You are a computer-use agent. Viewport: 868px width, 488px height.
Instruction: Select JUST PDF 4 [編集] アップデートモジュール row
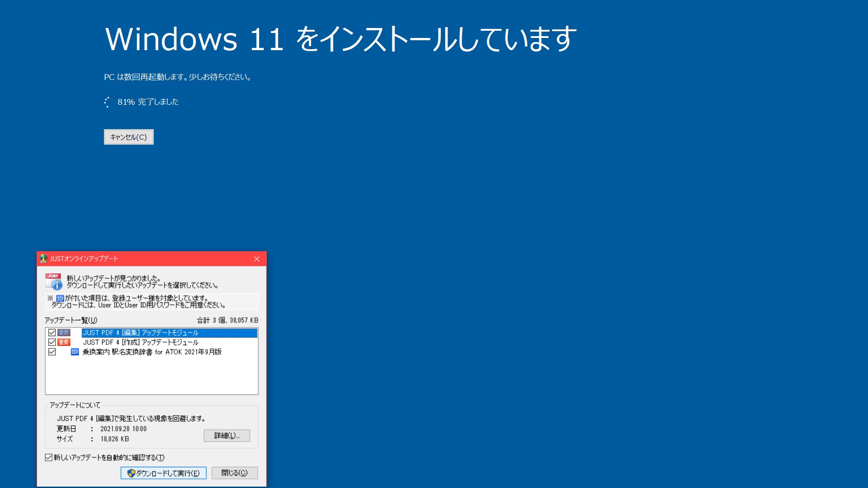[x=170, y=333]
